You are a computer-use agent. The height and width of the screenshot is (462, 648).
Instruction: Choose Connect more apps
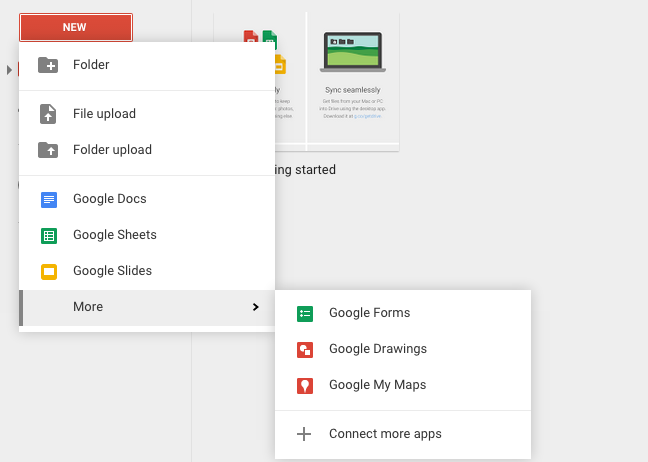click(403, 434)
